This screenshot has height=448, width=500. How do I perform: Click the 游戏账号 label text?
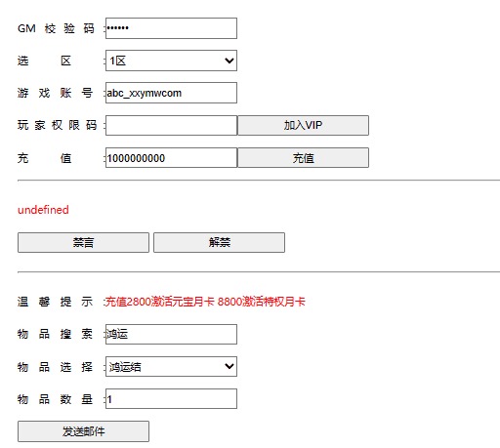pos(56,93)
